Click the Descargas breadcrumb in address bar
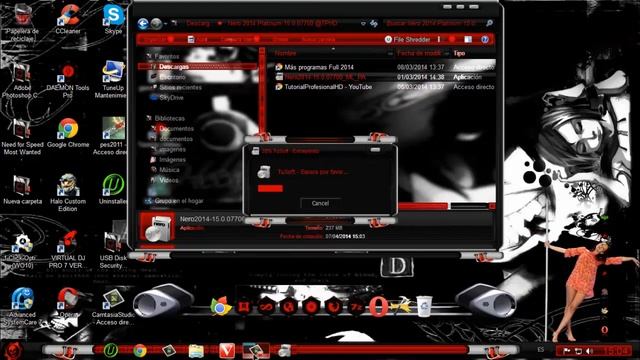 [198, 24]
